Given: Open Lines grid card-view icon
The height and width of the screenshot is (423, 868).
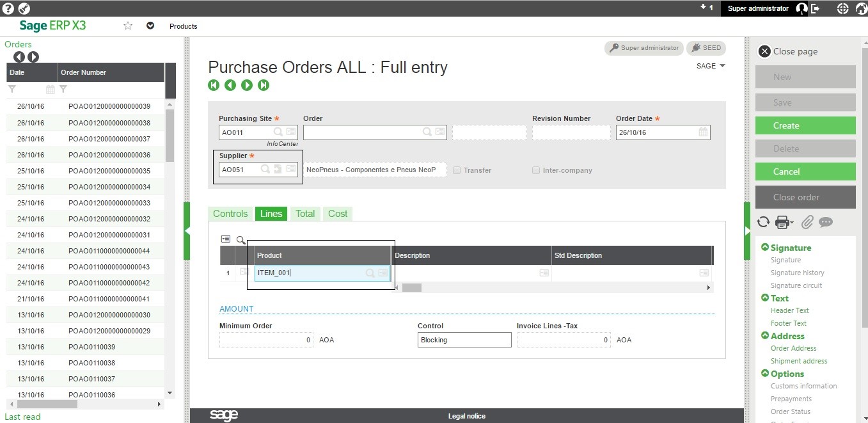Looking at the screenshot, I should pyautogui.click(x=225, y=239).
